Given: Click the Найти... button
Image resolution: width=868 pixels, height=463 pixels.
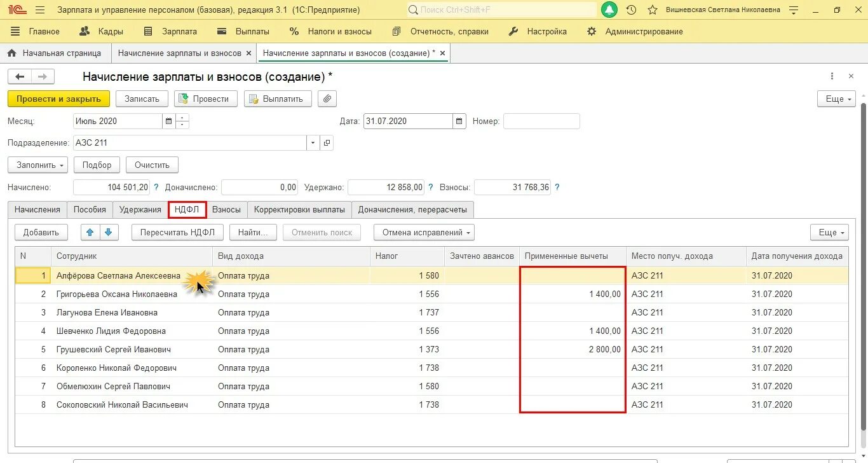Looking at the screenshot, I should (253, 232).
